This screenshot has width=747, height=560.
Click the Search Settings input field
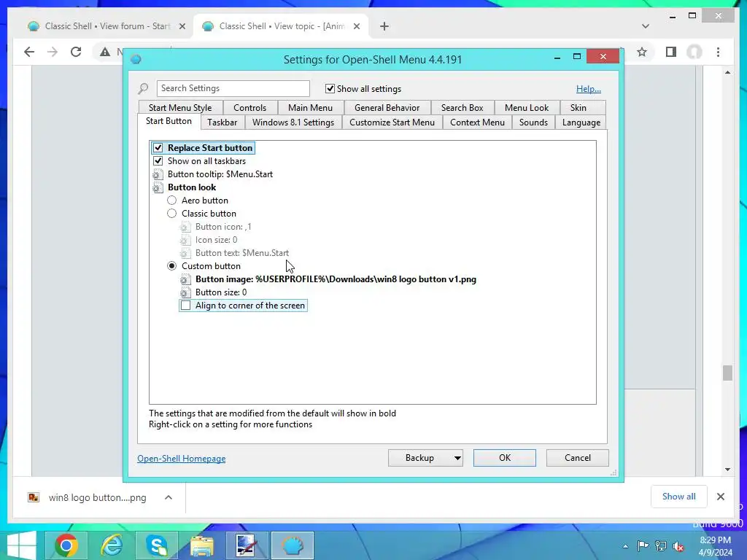coord(233,88)
